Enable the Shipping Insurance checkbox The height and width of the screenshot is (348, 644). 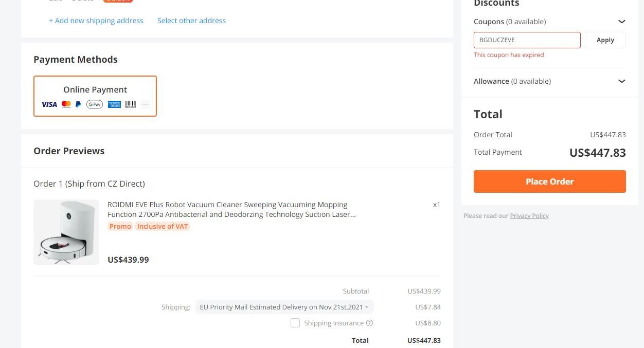pos(295,323)
